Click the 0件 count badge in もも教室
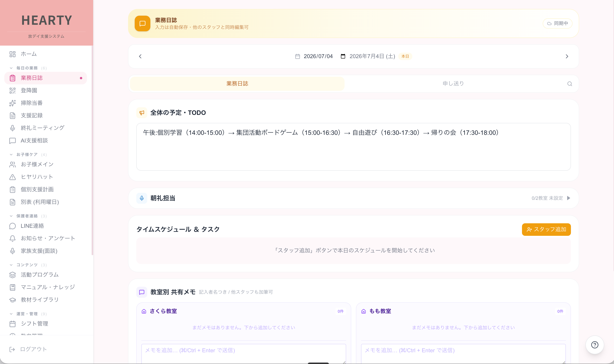Screen dimensions: 614x364 tap(560, 312)
